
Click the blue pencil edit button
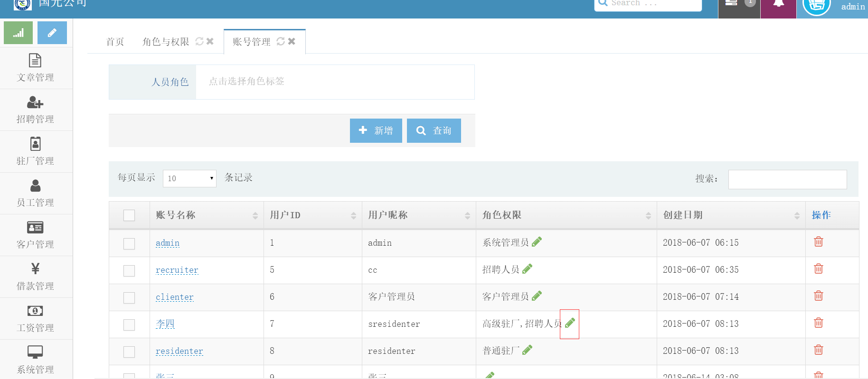coord(52,33)
